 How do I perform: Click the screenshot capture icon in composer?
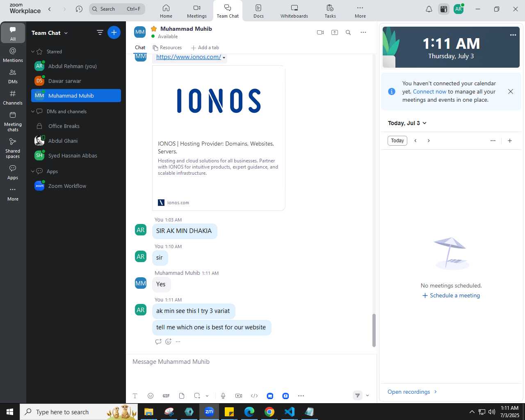197,396
